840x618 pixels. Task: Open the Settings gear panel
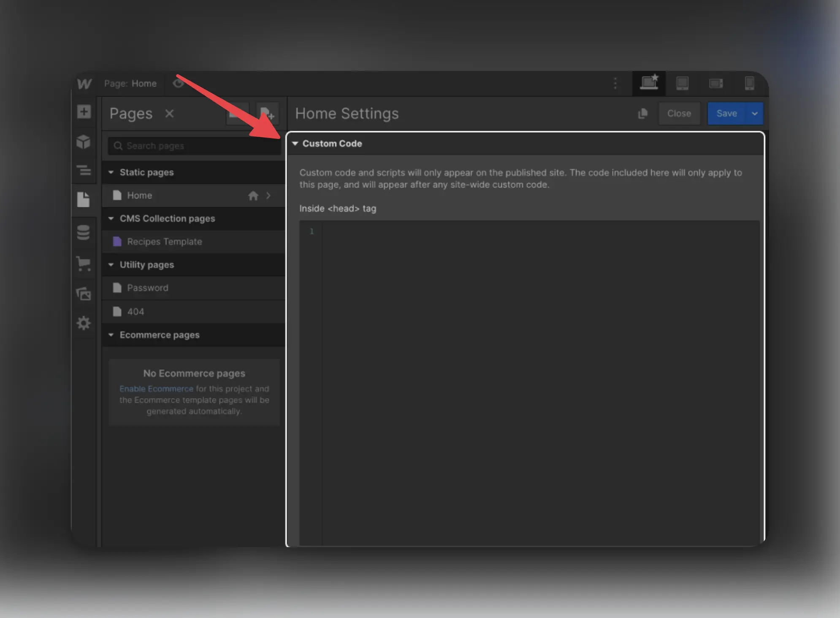click(x=84, y=323)
